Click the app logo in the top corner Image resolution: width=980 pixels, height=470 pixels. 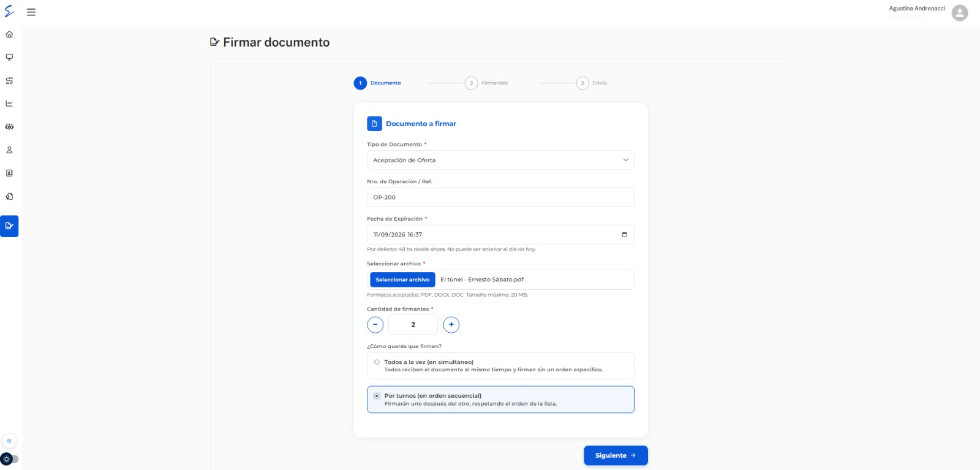click(x=9, y=12)
